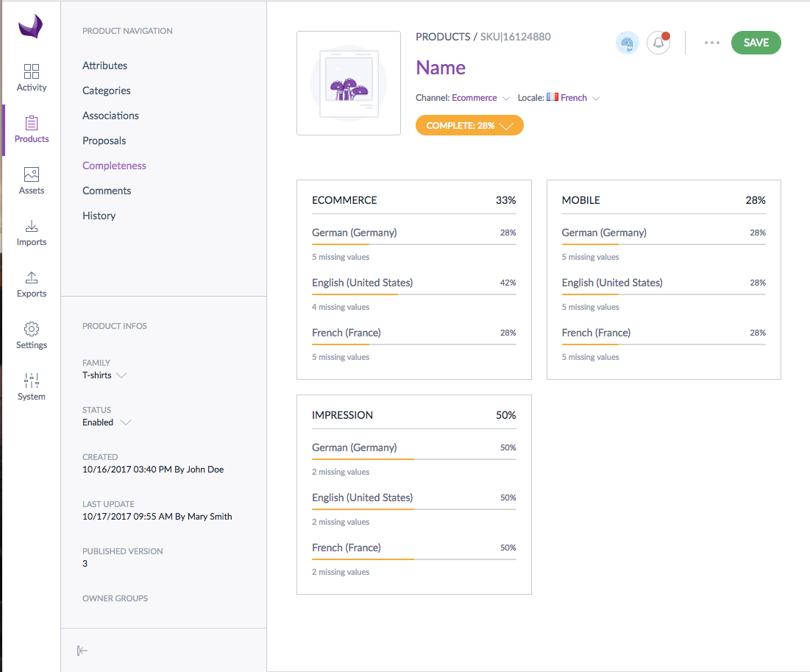The height and width of the screenshot is (672, 810).
Task: Collapse the left navigation panel
Action: [82, 651]
